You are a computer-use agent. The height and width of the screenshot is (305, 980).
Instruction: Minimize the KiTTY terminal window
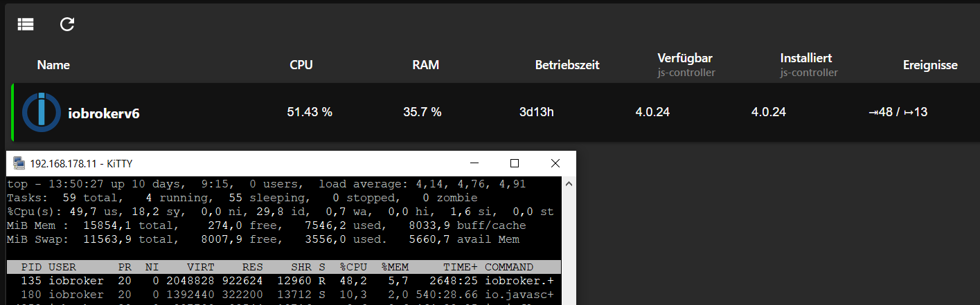coord(474,163)
